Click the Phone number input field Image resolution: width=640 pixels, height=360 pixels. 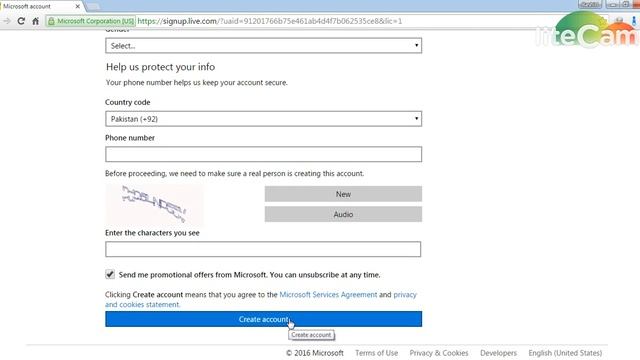tap(263, 154)
